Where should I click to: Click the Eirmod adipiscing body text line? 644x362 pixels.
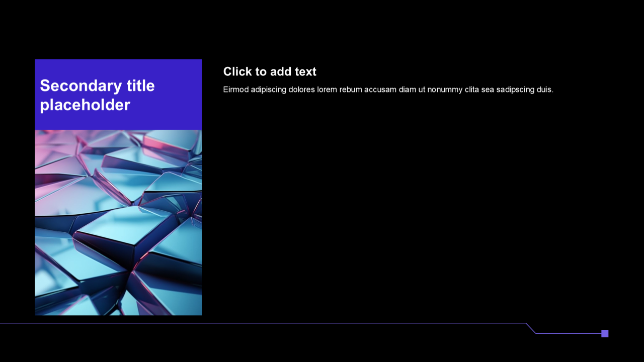pos(388,89)
